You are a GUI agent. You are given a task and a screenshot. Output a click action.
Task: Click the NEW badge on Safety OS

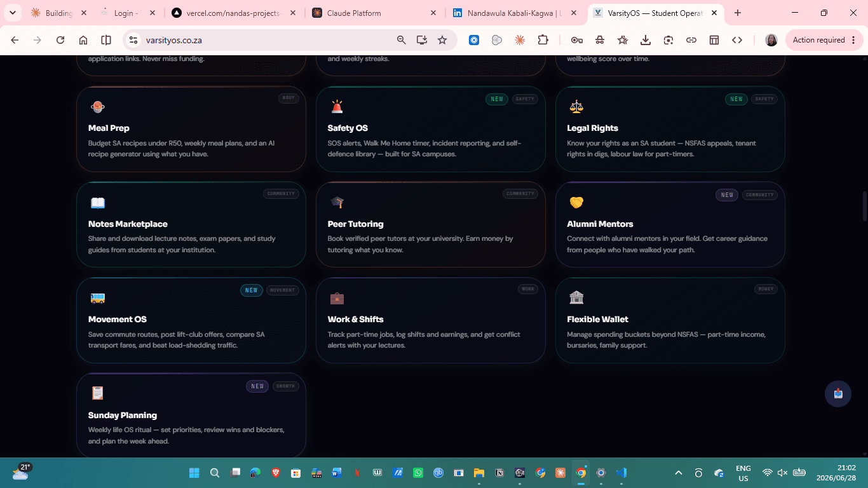[x=497, y=99]
